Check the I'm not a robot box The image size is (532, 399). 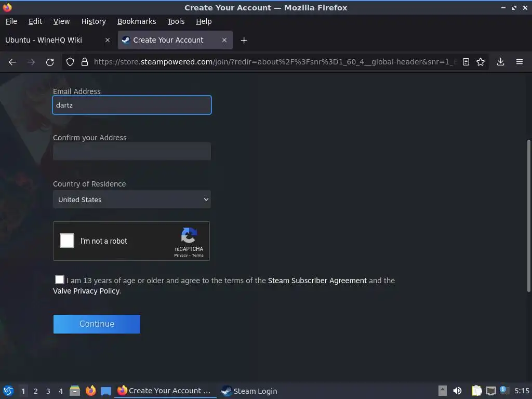click(x=67, y=241)
